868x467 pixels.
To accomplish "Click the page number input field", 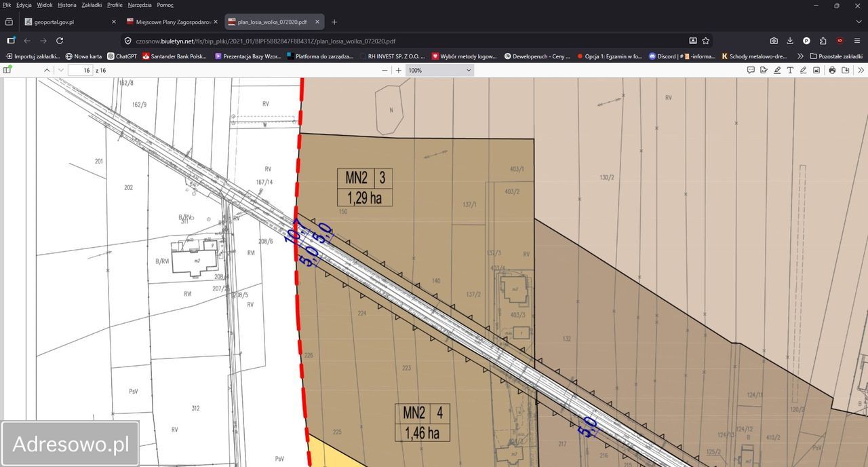I will [81, 70].
